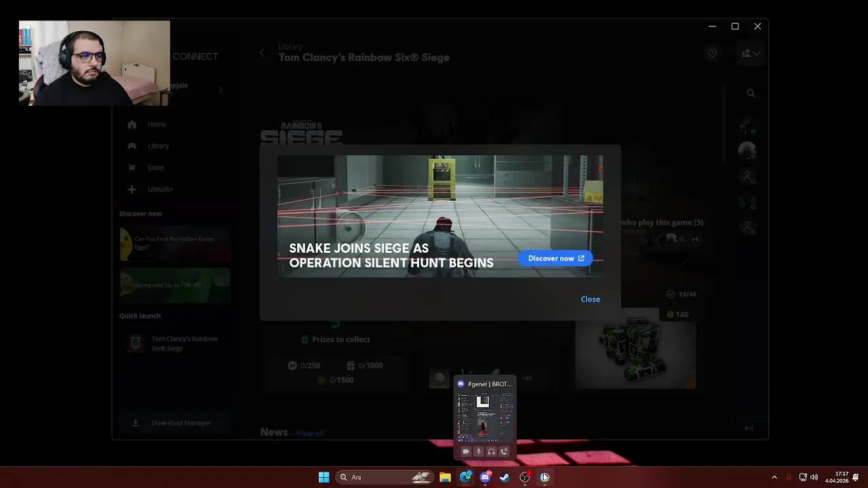Screen dimensions: 868x488
Task: Click the taskbar Ara search box
Action: pyautogui.click(x=384, y=477)
